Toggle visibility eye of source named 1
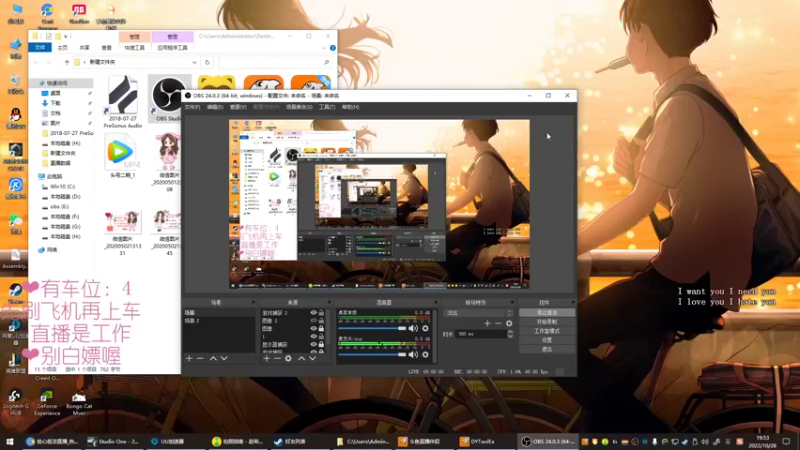The image size is (800, 450). [313, 337]
